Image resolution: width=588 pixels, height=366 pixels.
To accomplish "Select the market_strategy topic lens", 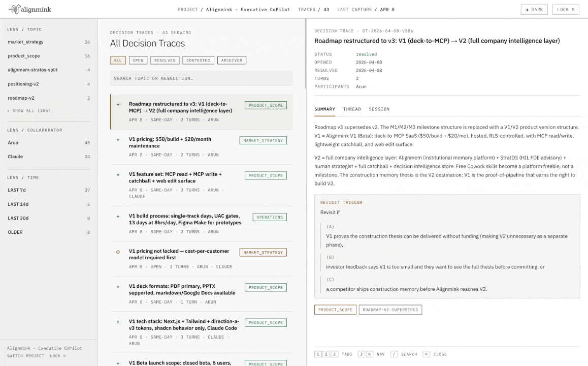I will (x=49, y=42).
